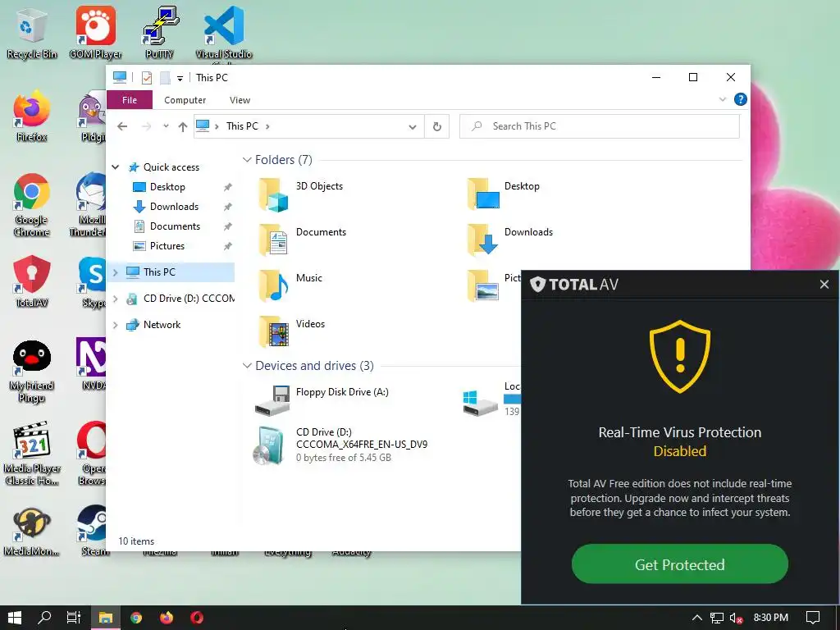This screenshot has width=840, height=630.
Task: Expand the ribbon with chevron
Action: tap(722, 99)
